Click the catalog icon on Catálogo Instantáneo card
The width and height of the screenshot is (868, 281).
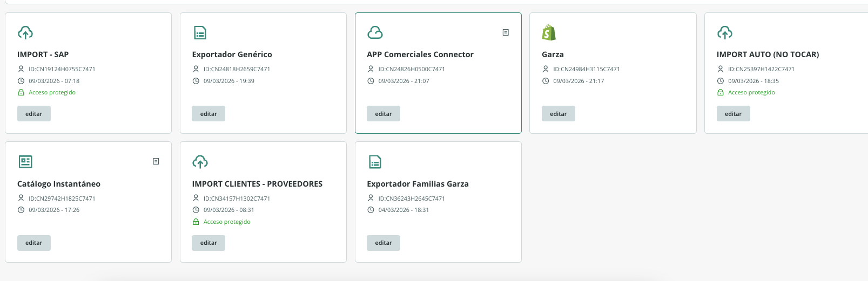[x=25, y=162]
